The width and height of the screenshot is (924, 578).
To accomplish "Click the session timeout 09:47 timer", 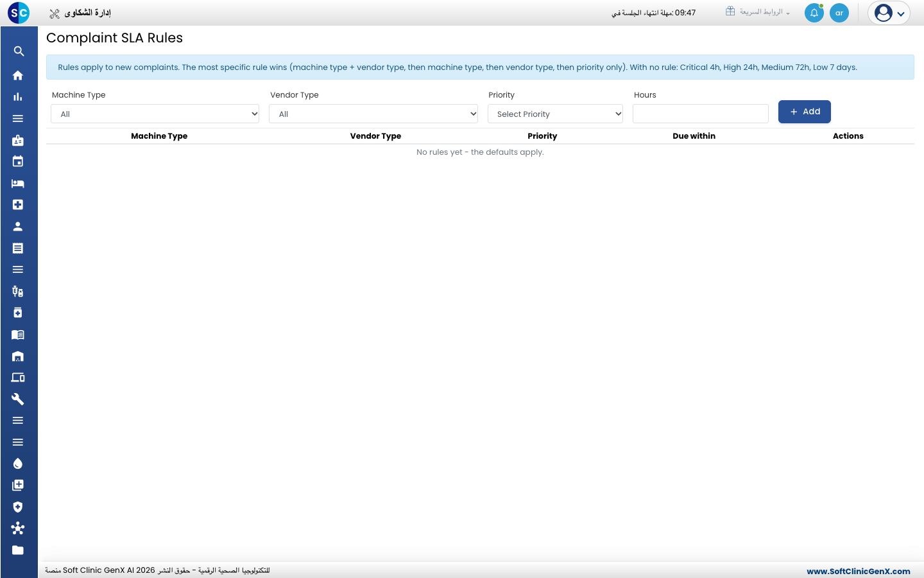I will point(654,13).
